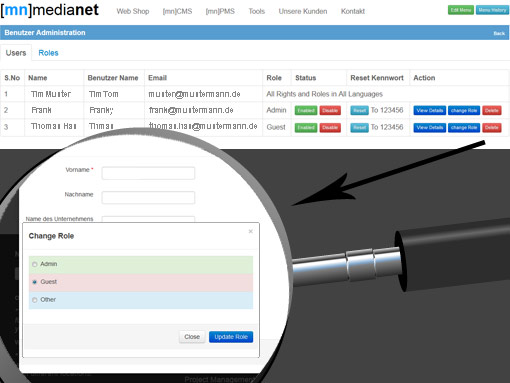Click the S.No column header
Image resolution: width=510 pixels, height=383 pixels.
click(12, 78)
